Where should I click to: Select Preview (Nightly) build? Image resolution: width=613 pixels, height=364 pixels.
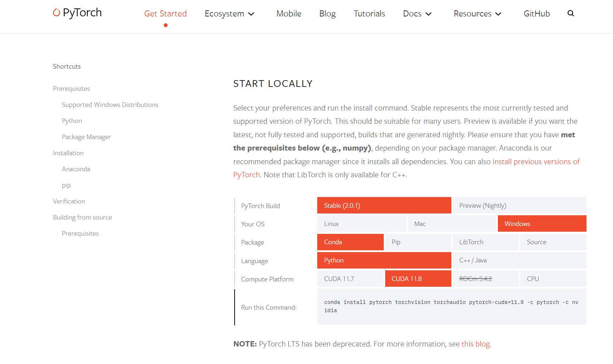(519, 205)
